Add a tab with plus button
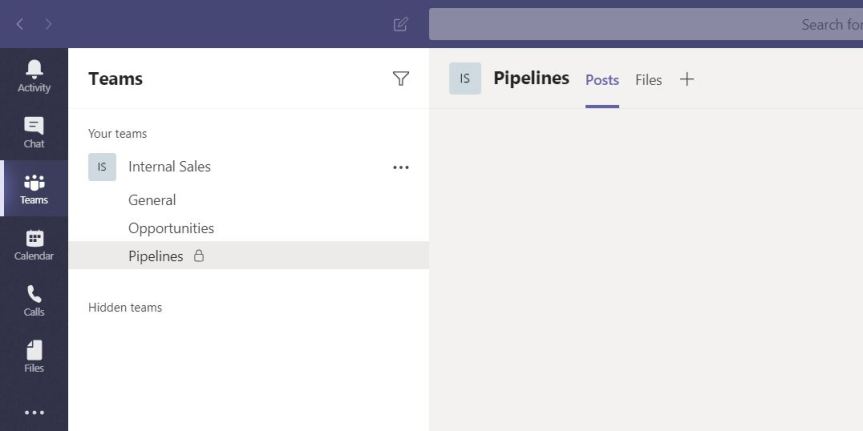Screen dimensions: 863x431 [x=686, y=79]
